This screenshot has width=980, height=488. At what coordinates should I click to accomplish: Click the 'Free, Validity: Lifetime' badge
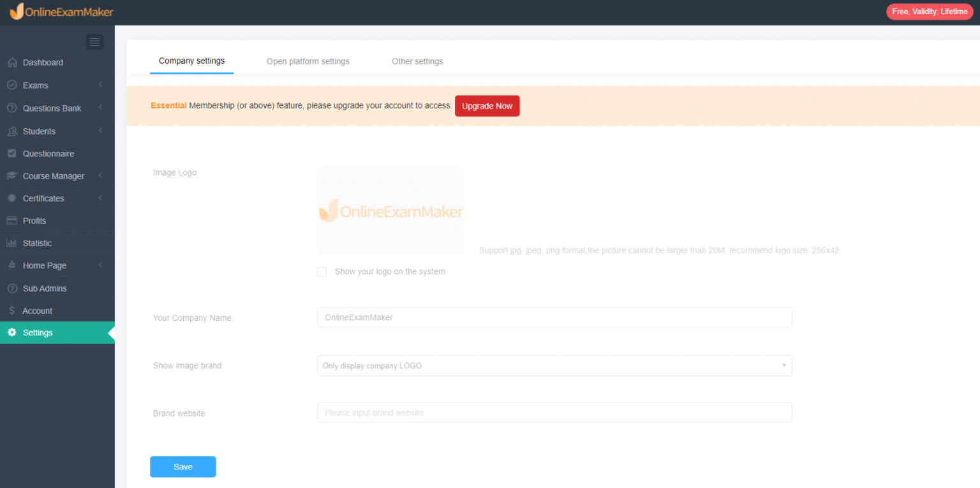[929, 11]
